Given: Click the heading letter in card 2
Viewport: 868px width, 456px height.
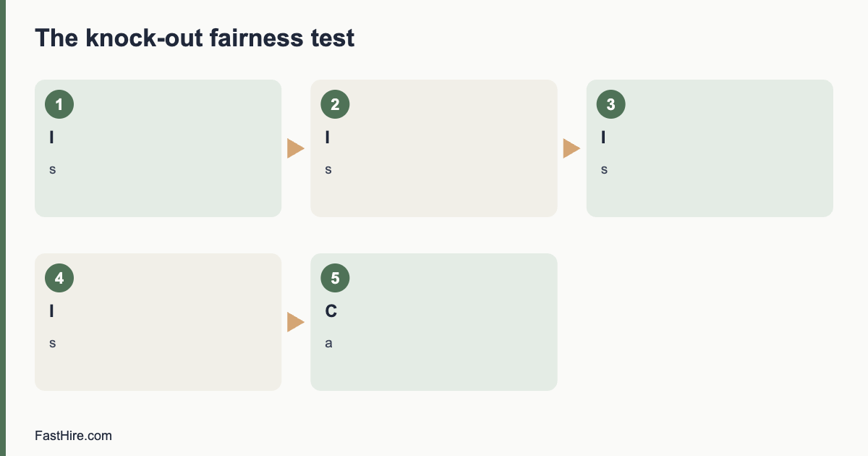Looking at the screenshot, I should coord(327,138).
